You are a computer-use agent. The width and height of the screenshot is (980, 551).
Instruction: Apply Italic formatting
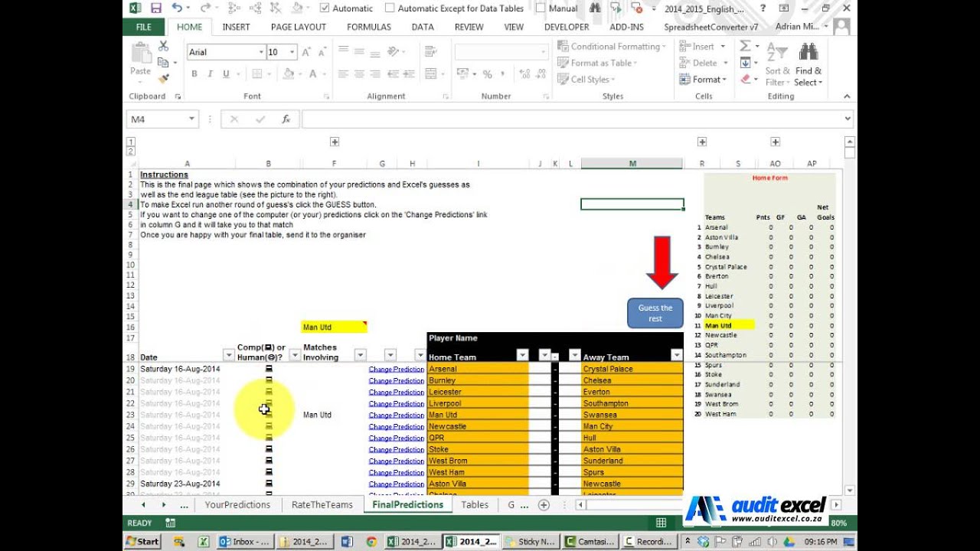click(x=210, y=74)
